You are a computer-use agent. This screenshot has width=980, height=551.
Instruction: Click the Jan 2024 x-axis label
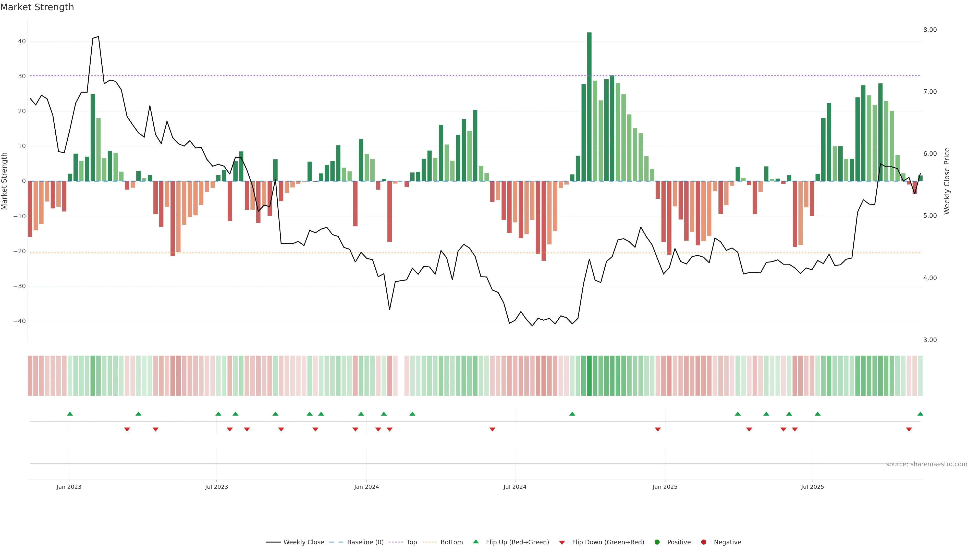point(366,487)
